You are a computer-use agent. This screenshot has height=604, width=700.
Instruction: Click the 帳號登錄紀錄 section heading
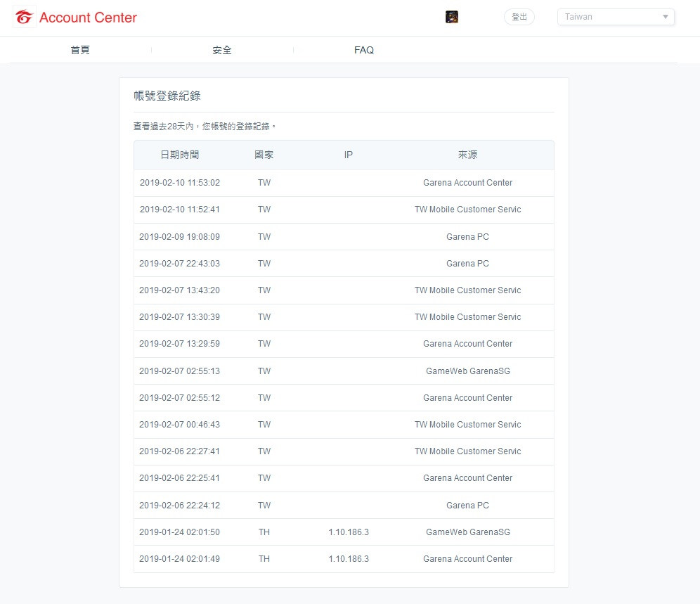167,96
